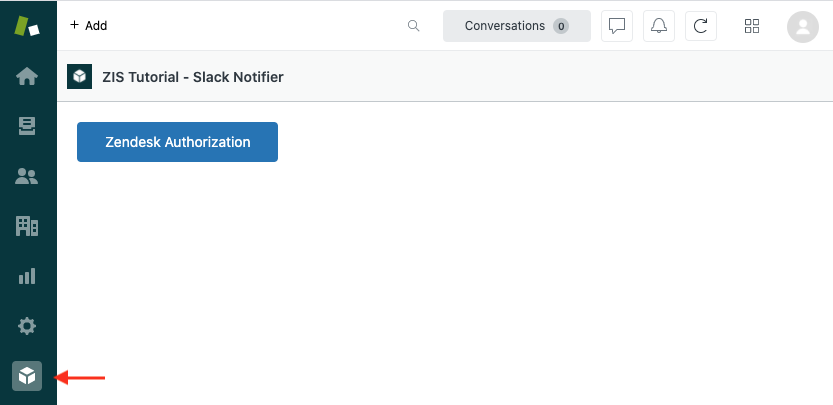This screenshot has width=833, height=405.
Task: Open Organizations building icon in sidebar
Action: point(27,226)
